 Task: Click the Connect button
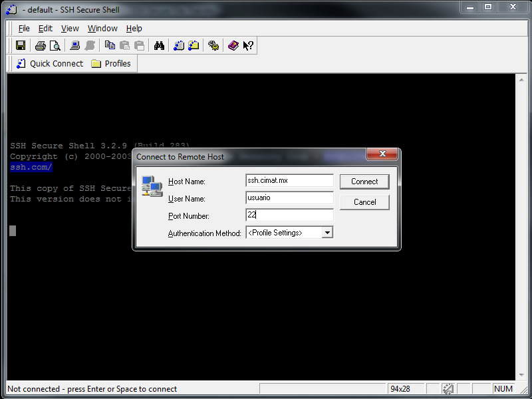[364, 182]
